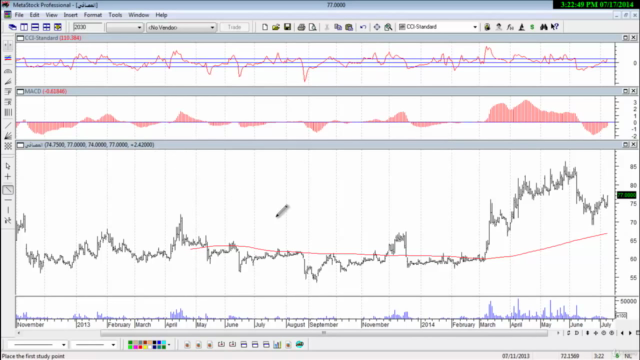640x360 pixels.
Task: Toggle the price chart panel title box
Action: (x=20, y=145)
